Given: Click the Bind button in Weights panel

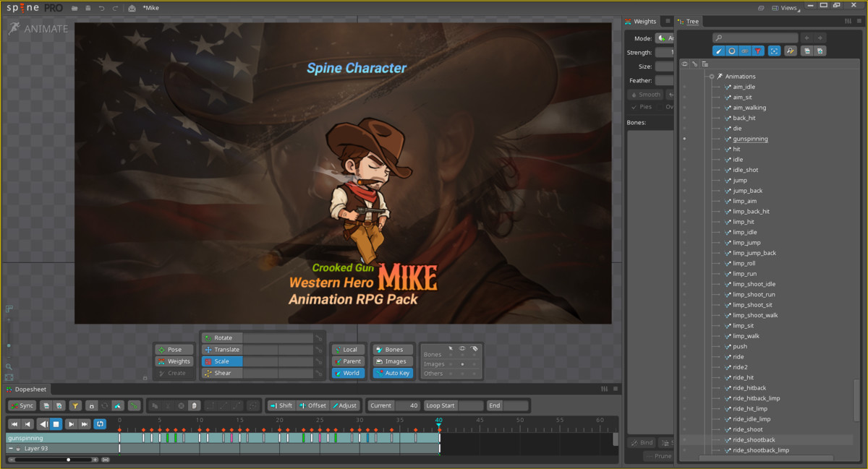Looking at the screenshot, I should click(x=641, y=442).
